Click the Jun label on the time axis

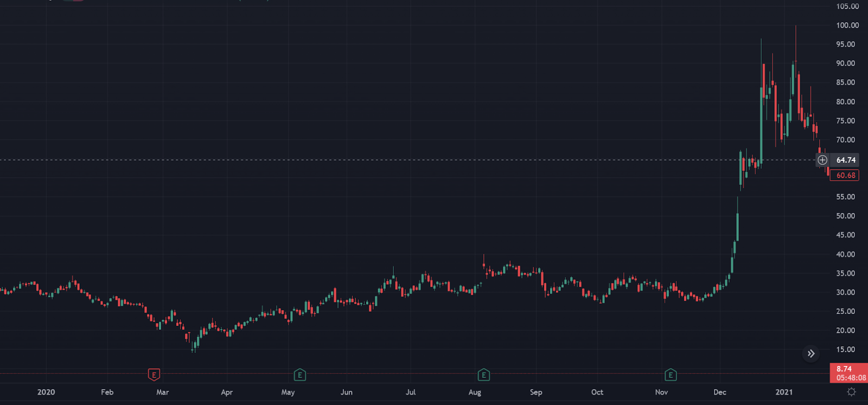(x=347, y=392)
